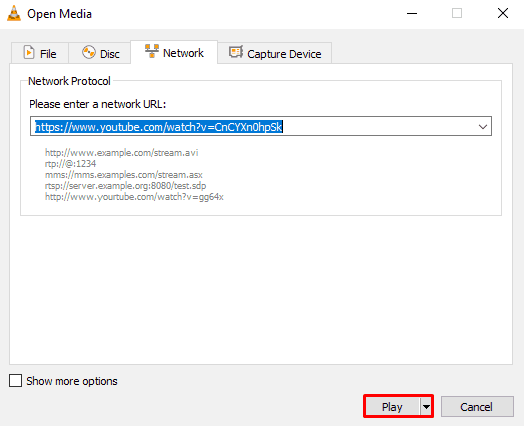The height and width of the screenshot is (426, 524).
Task: Click inside the YouTube network URL field
Action: (x=261, y=126)
